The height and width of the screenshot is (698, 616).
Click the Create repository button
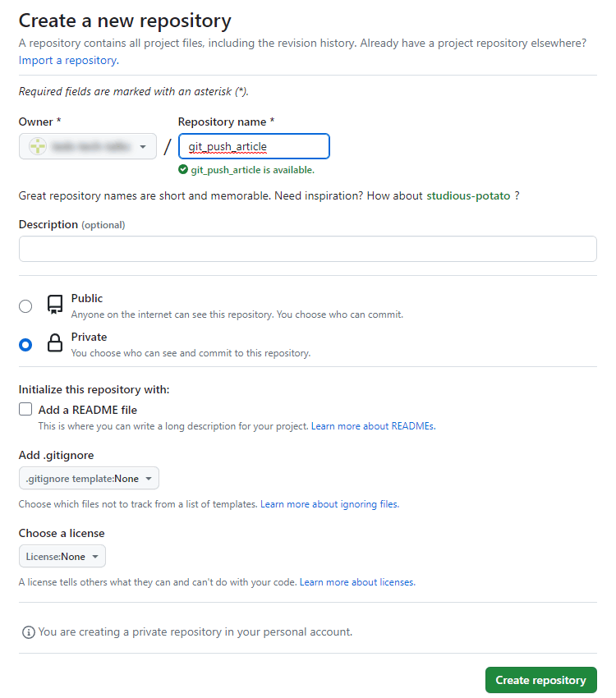540,680
